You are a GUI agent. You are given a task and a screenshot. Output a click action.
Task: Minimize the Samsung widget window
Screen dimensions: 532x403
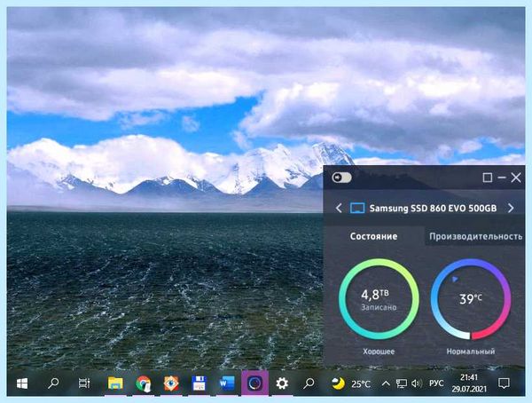click(x=502, y=178)
